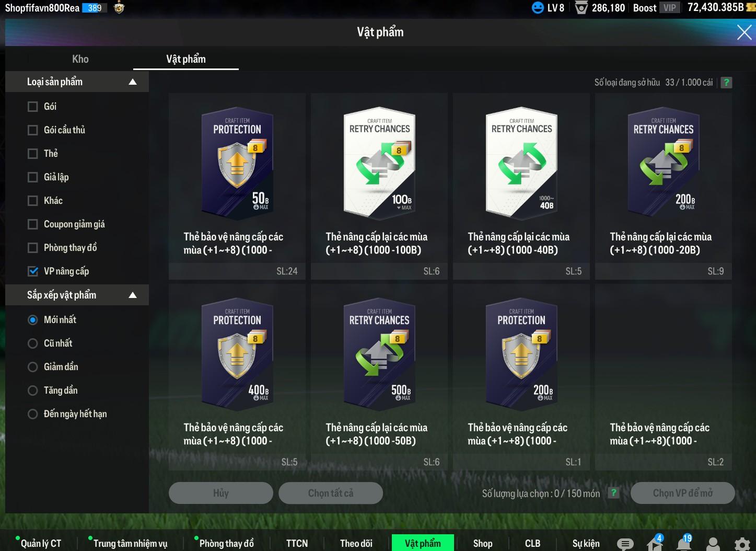Screen dimensions: 756x551
Task: Open the club house icon with badge 4
Action: tap(654, 544)
